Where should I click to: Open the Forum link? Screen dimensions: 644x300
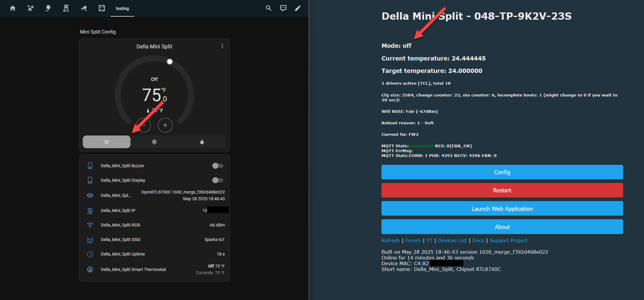point(413,240)
